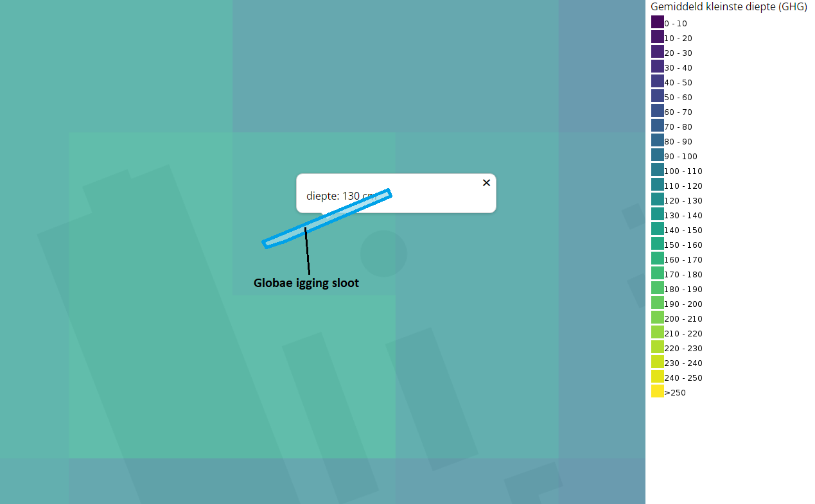
Task: Click the >250 yellow legend swatch
Action: coord(658,391)
